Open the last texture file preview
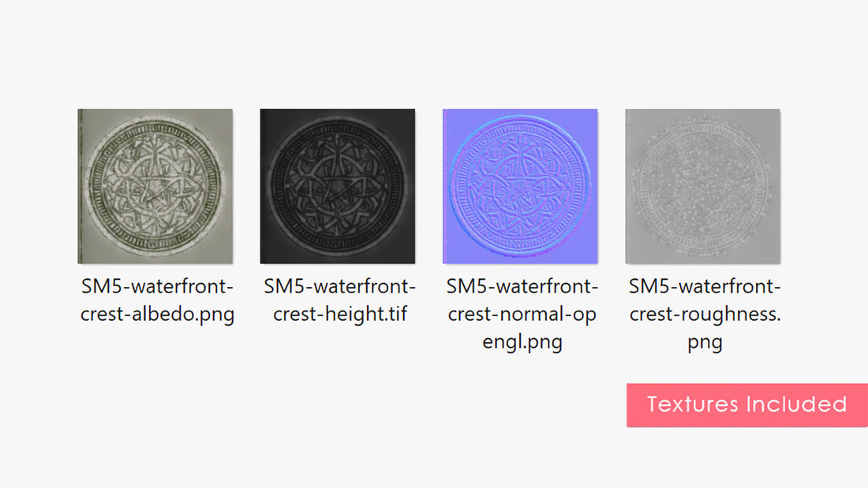Viewport: 868px width, 488px height. tap(702, 186)
